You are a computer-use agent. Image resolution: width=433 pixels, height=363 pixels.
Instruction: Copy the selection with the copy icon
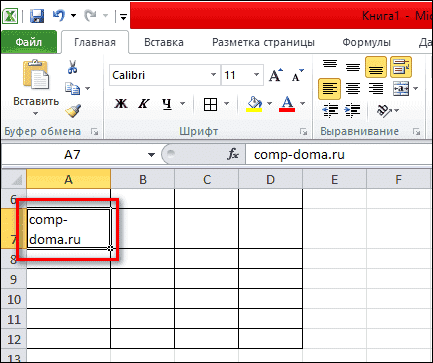[x=73, y=88]
